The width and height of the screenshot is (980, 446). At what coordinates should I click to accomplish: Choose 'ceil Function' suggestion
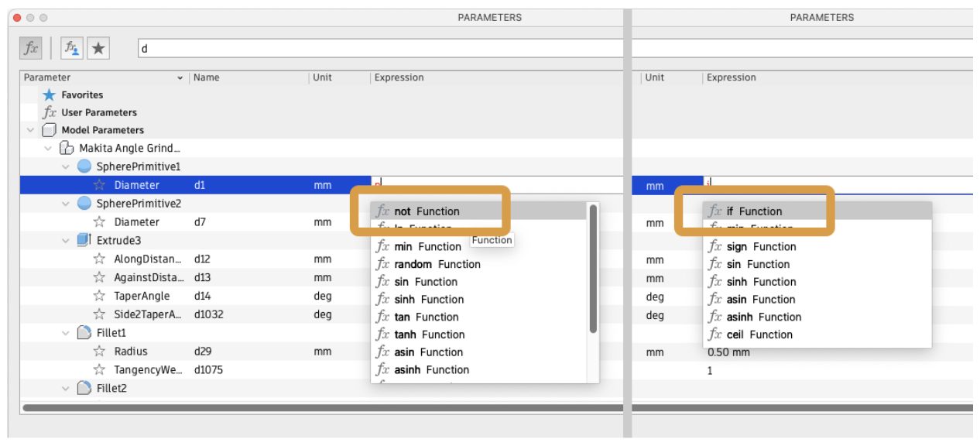point(817,334)
